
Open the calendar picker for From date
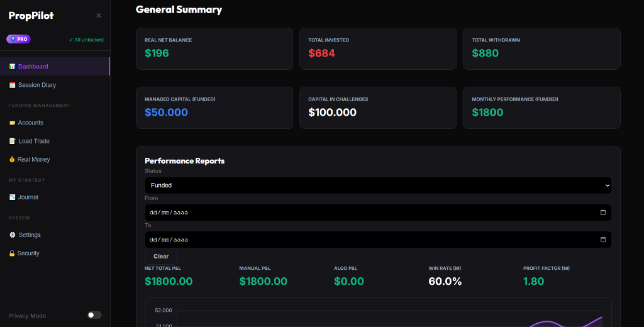[603, 213]
